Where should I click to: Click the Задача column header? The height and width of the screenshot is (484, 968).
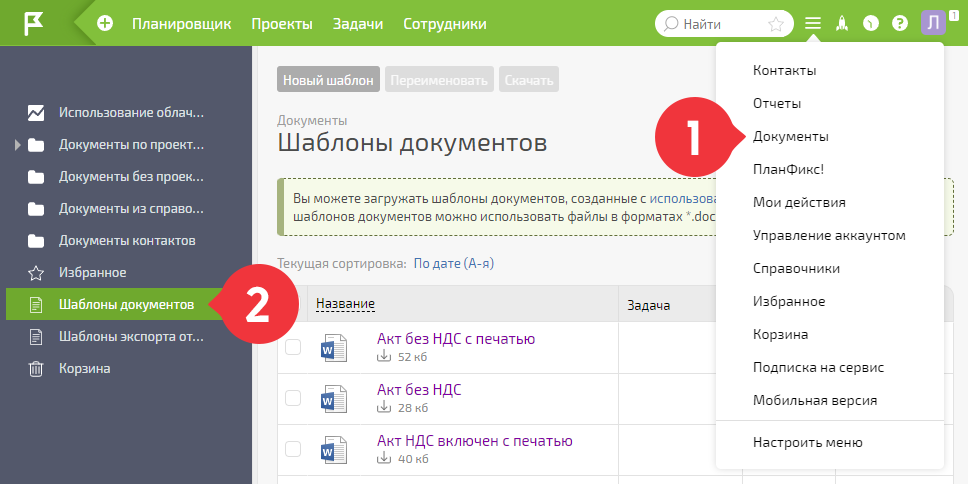click(648, 304)
